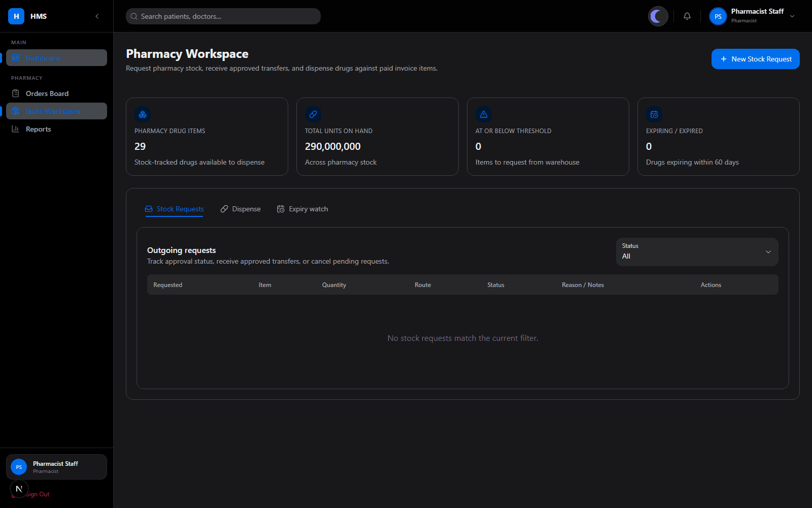Image resolution: width=812 pixels, height=508 pixels.
Task: Open Orders Board in sidebar
Action: 56,93
